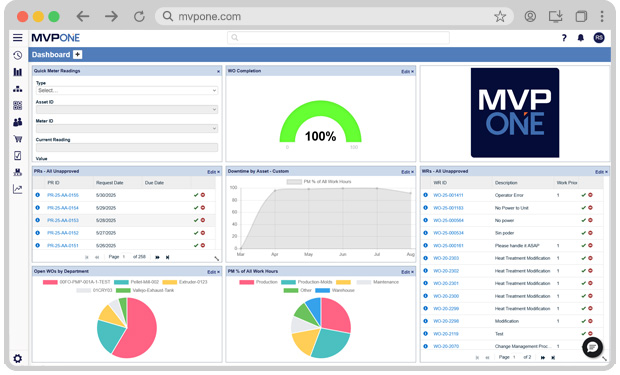This screenshot has height=375, width=620.
Task: Open the bar chart reports sidebar icon
Action: click(x=17, y=72)
